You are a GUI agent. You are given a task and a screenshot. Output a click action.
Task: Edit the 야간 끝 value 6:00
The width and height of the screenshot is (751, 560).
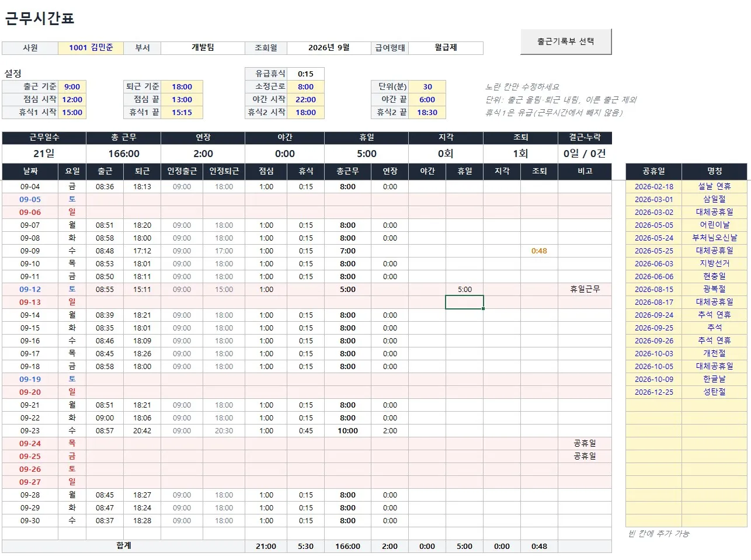pyautogui.click(x=427, y=99)
